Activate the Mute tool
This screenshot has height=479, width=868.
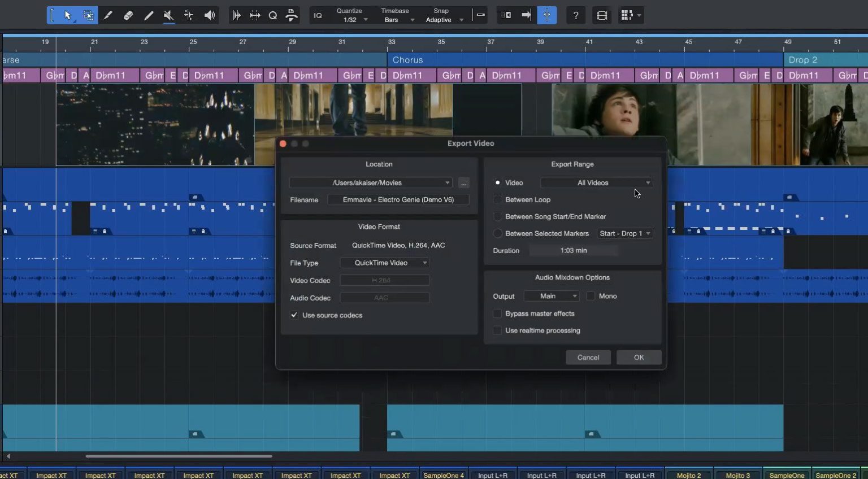[168, 15]
